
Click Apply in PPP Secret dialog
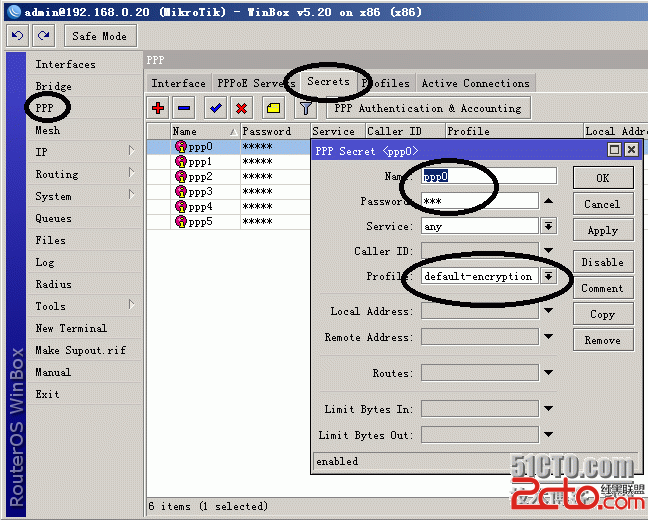603,230
